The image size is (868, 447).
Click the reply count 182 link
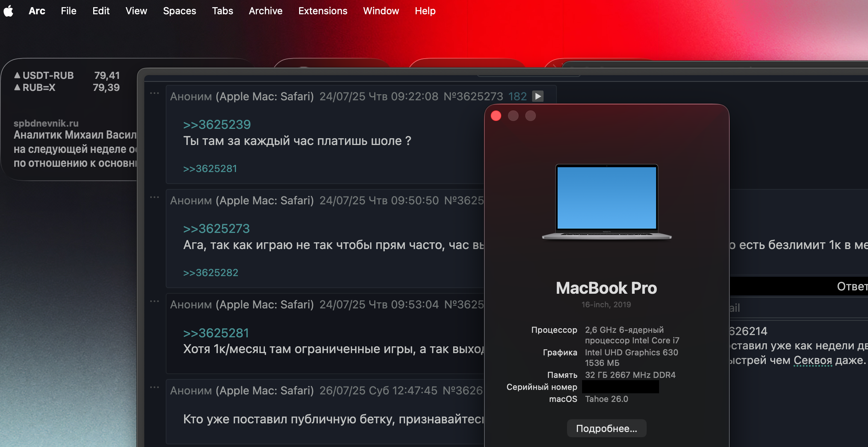tap(517, 97)
